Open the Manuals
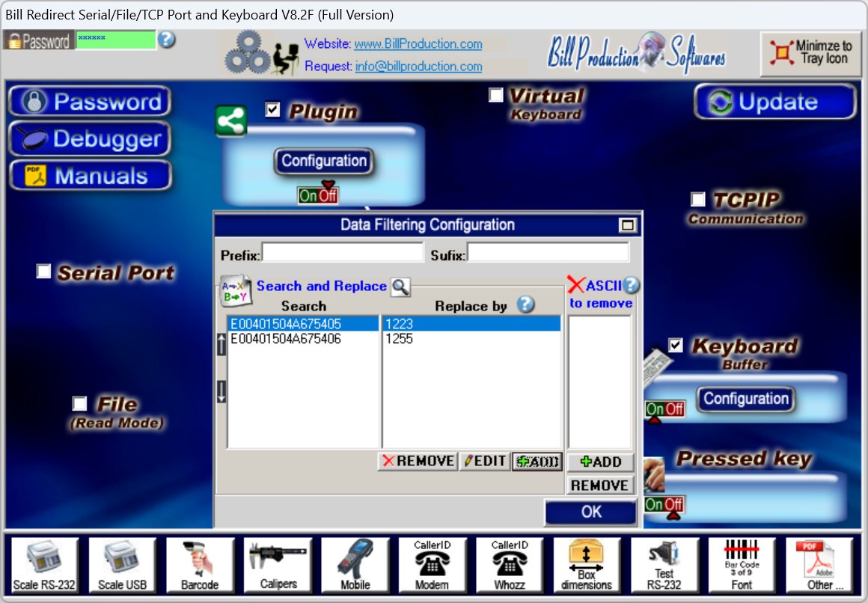868x603 pixels. (91, 176)
